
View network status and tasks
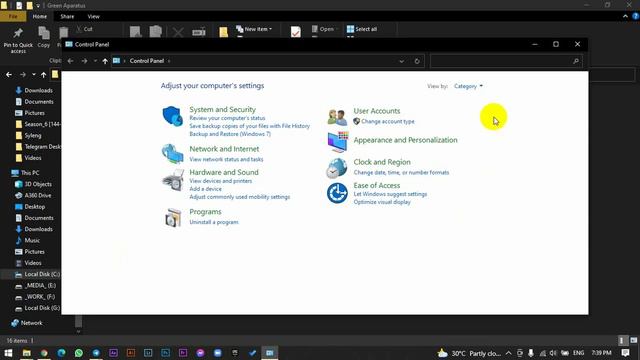pyautogui.click(x=226, y=159)
